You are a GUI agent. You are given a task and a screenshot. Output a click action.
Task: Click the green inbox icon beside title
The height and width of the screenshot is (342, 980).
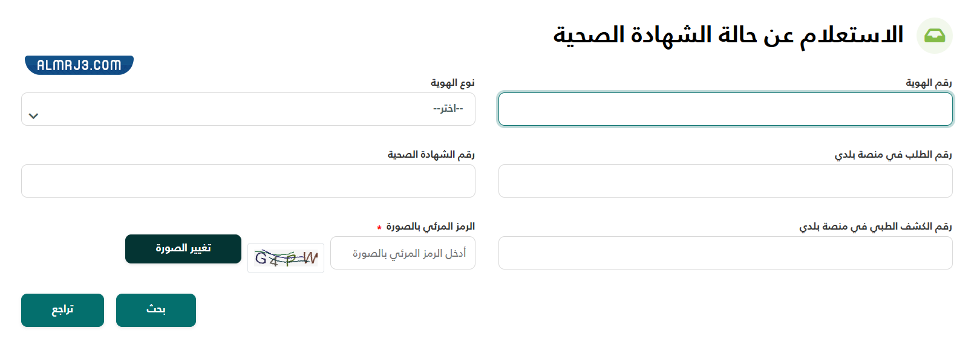pyautogui.click(x=934, y=36)
